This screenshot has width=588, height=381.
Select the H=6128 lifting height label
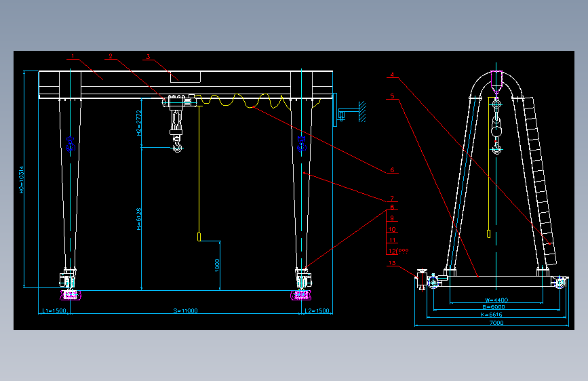pyautogui.click(x=139, y=219)
